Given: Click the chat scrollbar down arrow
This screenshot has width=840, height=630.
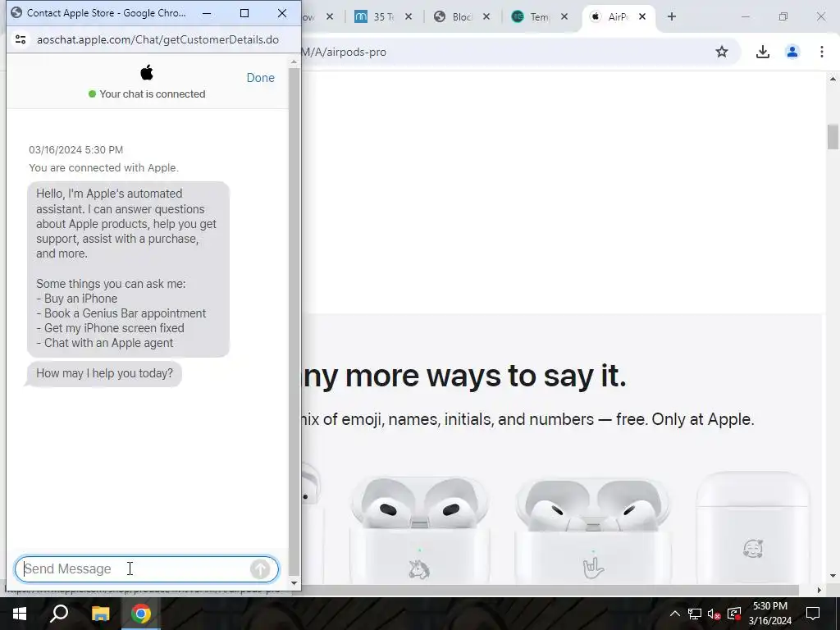Looking at the screenshot, I should 294,583.
